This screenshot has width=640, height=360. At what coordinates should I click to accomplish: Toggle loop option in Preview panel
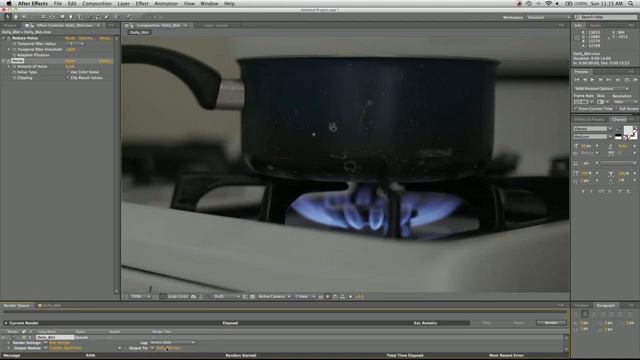pyautogui.click(x=627, y=80)
